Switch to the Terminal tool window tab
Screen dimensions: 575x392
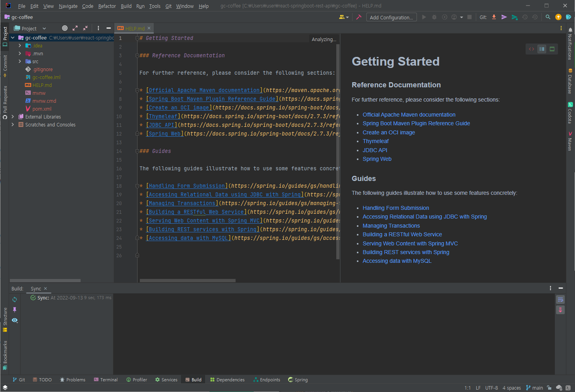coord(106,380)
